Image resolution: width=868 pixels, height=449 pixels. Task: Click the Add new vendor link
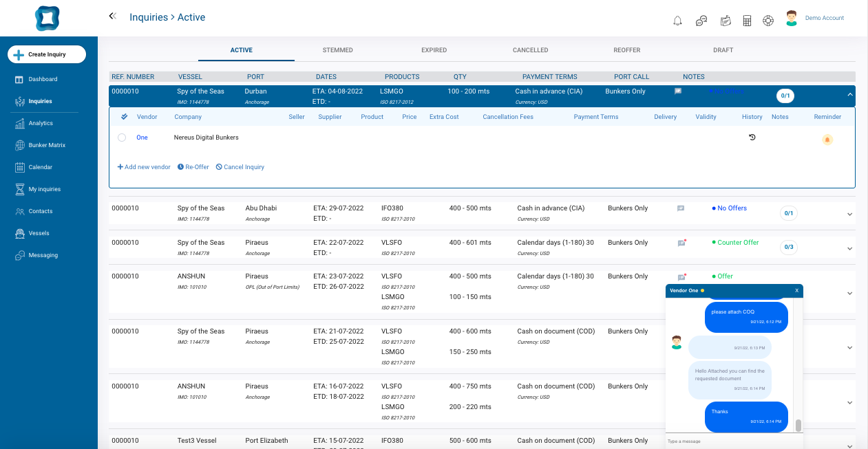coord(143,167)
